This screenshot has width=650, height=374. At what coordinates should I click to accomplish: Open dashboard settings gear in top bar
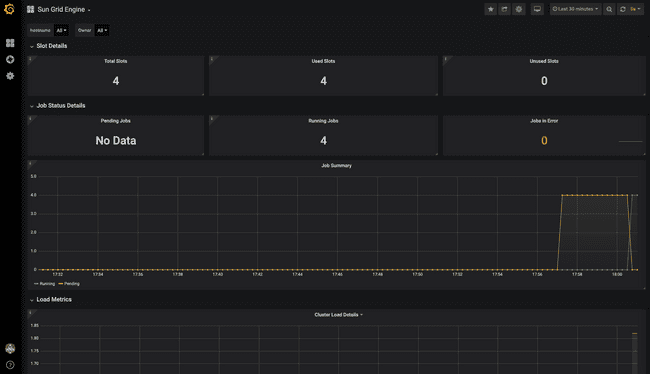coord(519,9)
